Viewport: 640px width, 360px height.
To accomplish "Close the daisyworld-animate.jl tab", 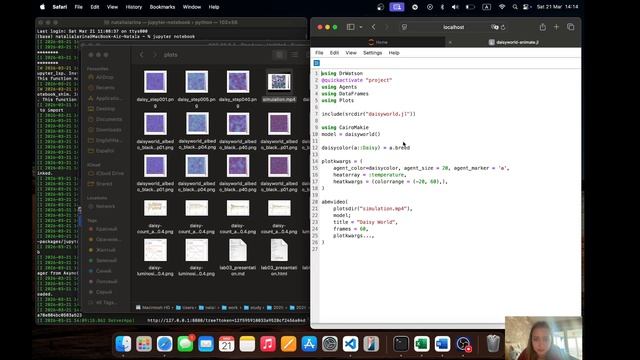I will click(450, 42).
